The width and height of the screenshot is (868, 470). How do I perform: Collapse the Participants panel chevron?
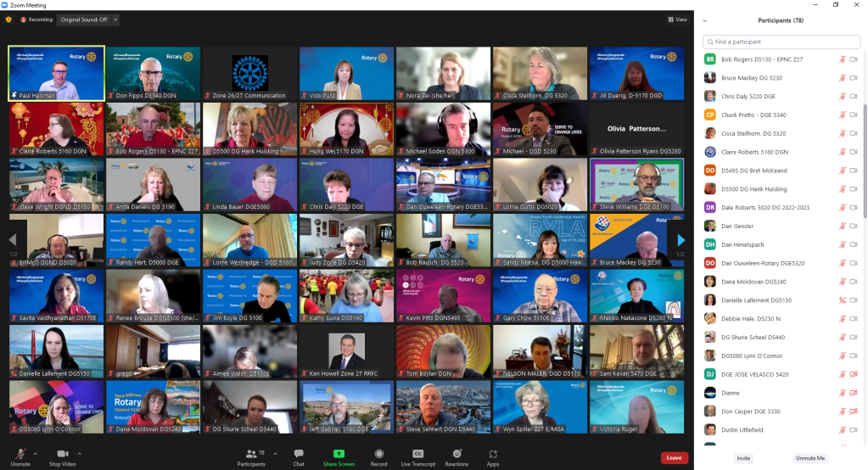[x=704, y=20]
